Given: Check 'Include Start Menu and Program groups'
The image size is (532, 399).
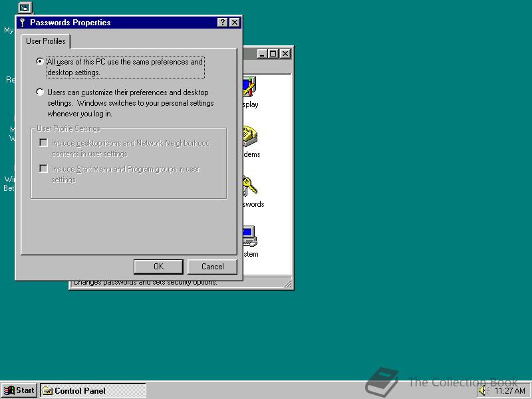Looking at the screenshot, I should (x=43, y=169).
